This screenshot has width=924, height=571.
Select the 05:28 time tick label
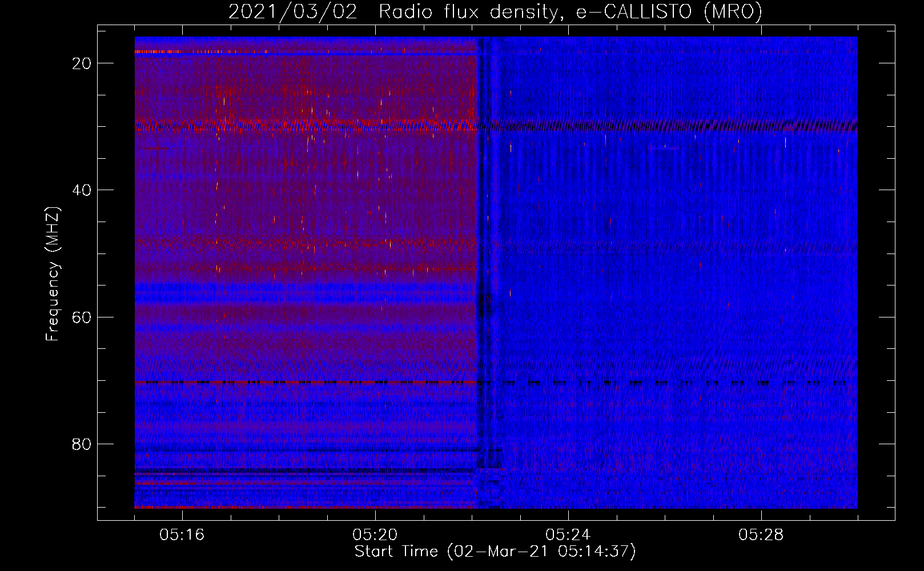(761, 535)
